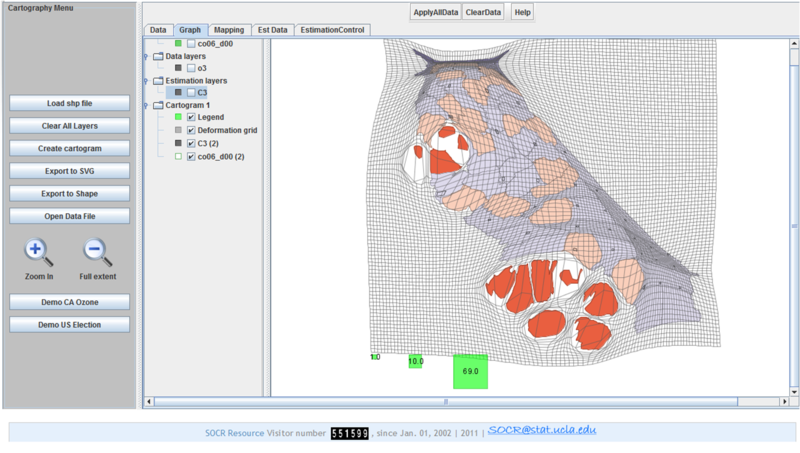Viewport: 800px width, 453px height.
Task: Select the Data layers folder icon
Action: (x=158, y=56)
